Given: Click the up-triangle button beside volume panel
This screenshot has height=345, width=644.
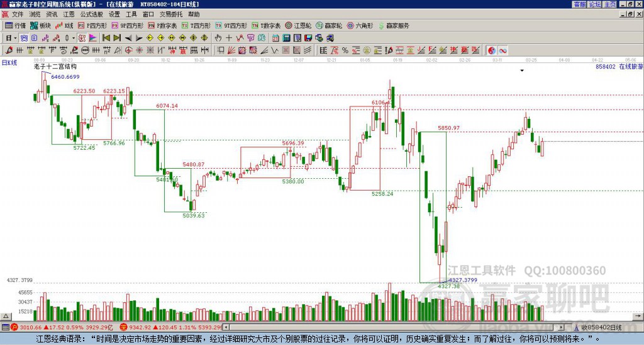Looking at the screenshot, I should [x=6, y=316].
